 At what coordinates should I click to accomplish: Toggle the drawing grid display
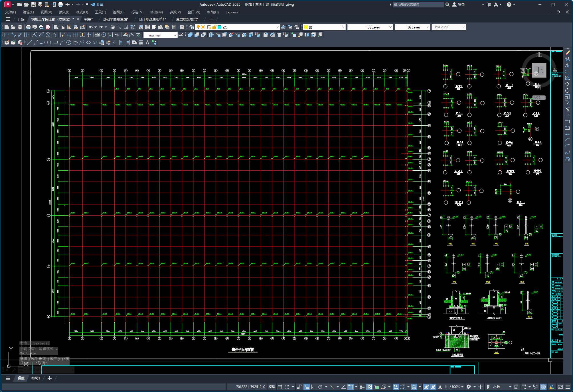280,387
